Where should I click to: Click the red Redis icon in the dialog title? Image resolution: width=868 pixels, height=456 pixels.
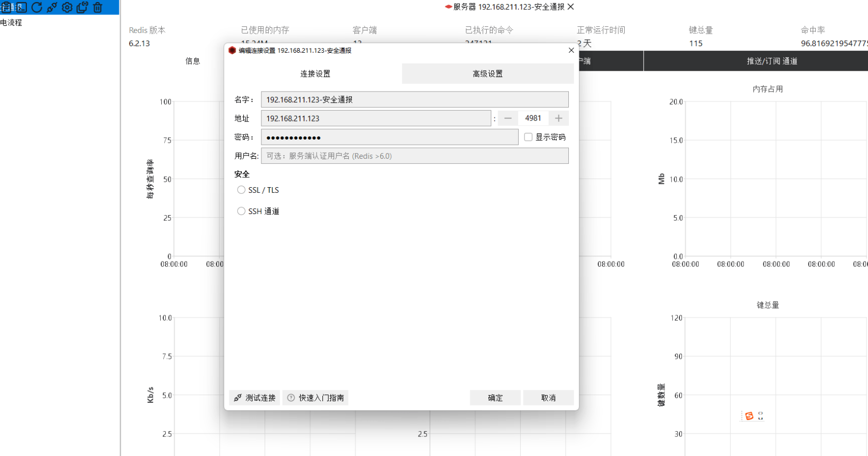click(x=232, y=50)
